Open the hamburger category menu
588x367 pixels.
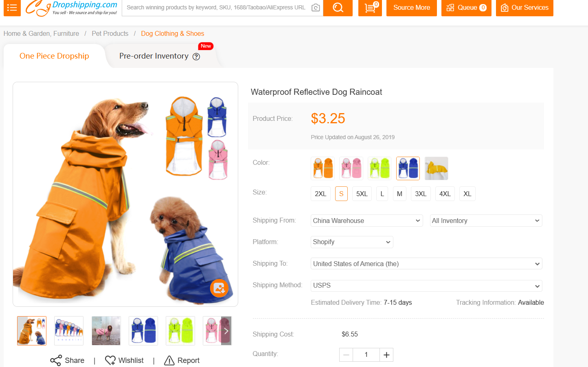click(12, 7)
